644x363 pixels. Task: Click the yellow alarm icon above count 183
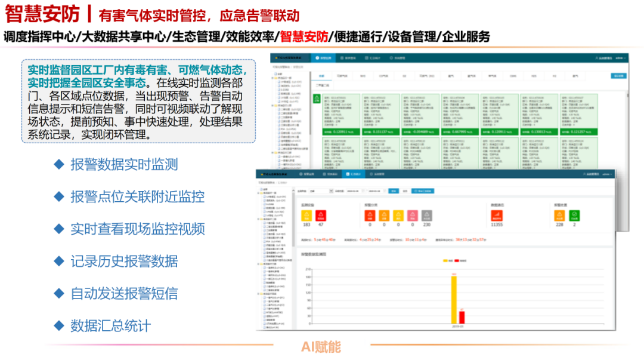coord(306,216)
